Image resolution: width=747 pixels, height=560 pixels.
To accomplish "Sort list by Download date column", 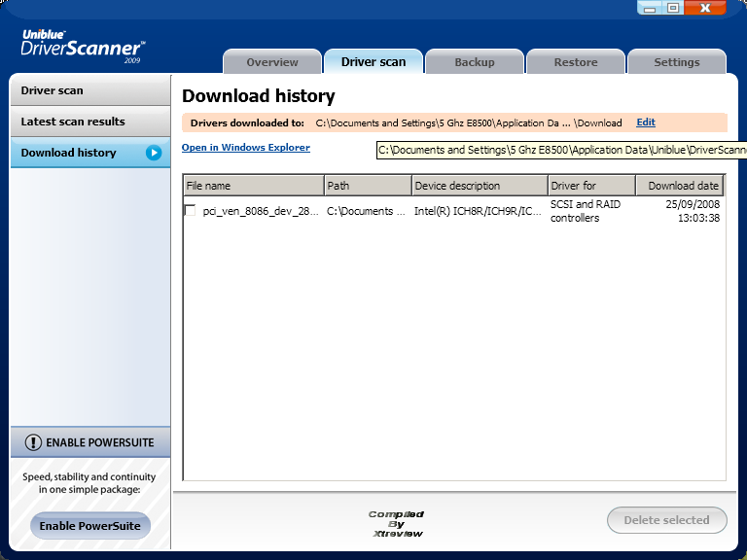I will coord(681,186).
